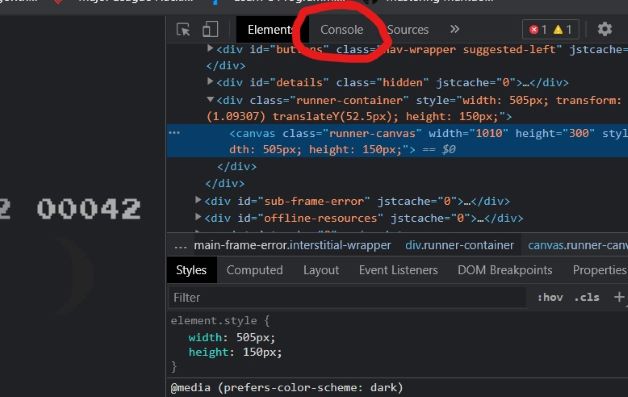Screen dimensions: 628x397
Task: Open the Computed pane tab
Action: pos(255,270)
